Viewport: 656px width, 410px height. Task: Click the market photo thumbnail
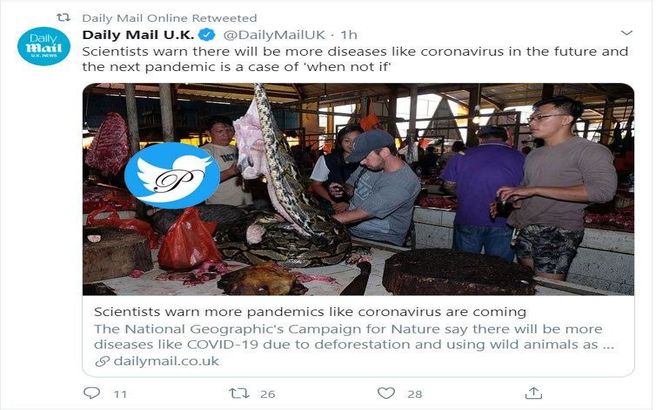pyautogui.click(x=358, y=190)
